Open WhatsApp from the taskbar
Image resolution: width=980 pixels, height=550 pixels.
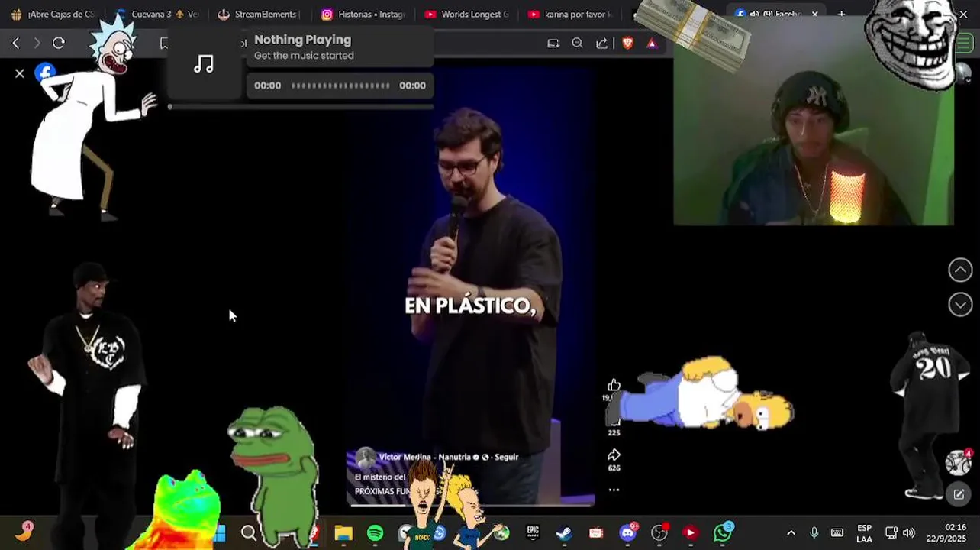click(722, 532)
